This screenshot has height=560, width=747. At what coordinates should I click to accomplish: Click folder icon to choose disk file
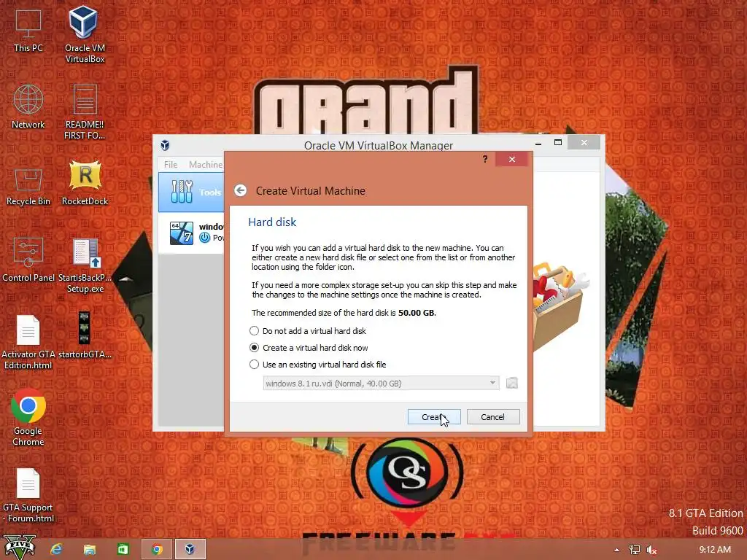[x=511, y=383]
